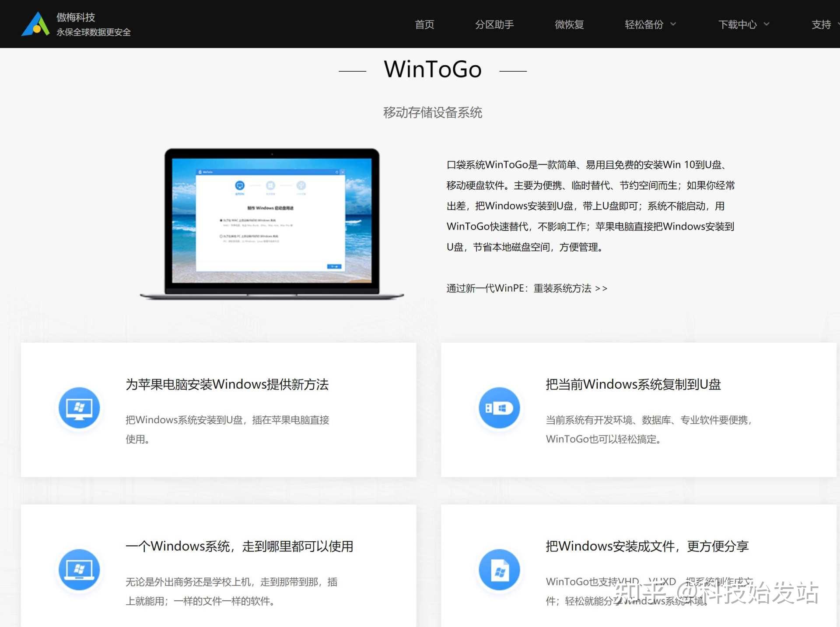
Task: Click the monitor Windows icon for Apple computers
Action: [x=79, y=408]
